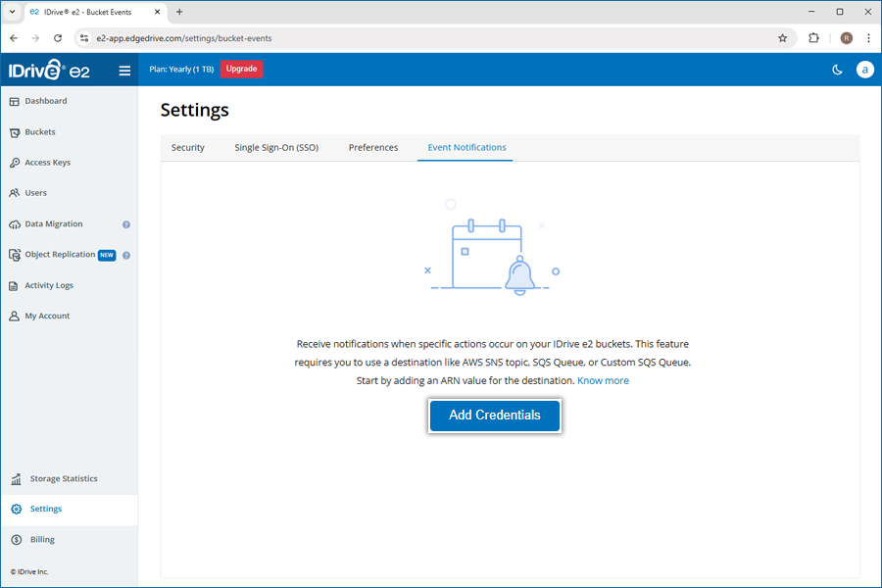
Task: Click the Object Replication icon
Action: point(14,255)
